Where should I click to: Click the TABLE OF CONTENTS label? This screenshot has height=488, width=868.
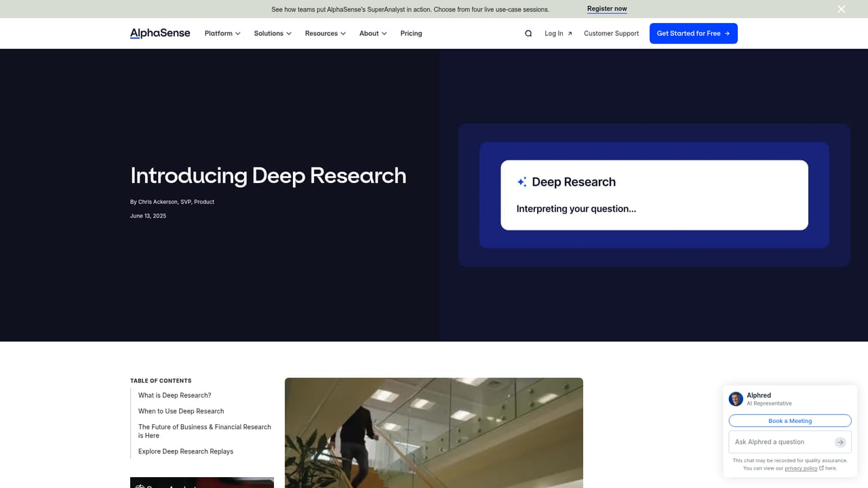(x=161, y=381)
